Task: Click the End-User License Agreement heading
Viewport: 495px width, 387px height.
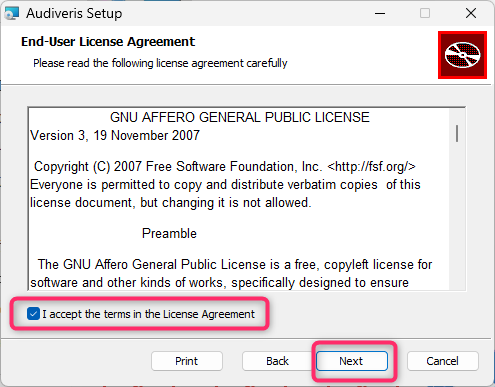Action: tap(108, 42)
